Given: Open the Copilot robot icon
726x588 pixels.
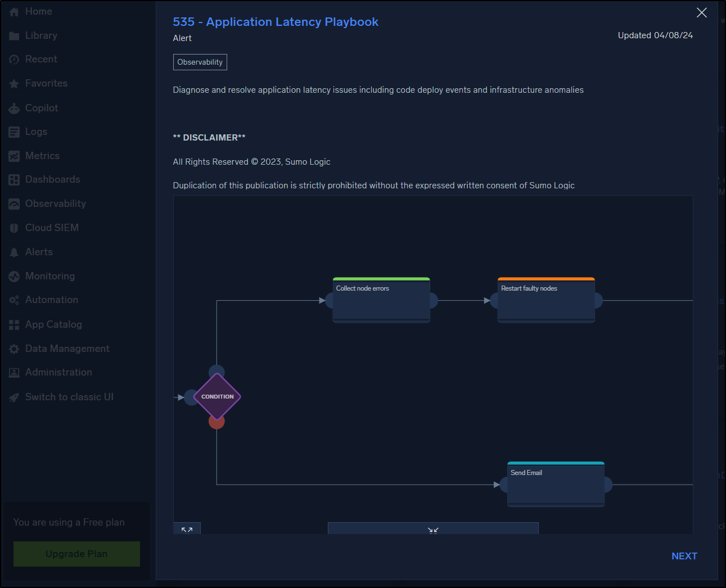Looking at the screenshot, I should pos(14,108).
